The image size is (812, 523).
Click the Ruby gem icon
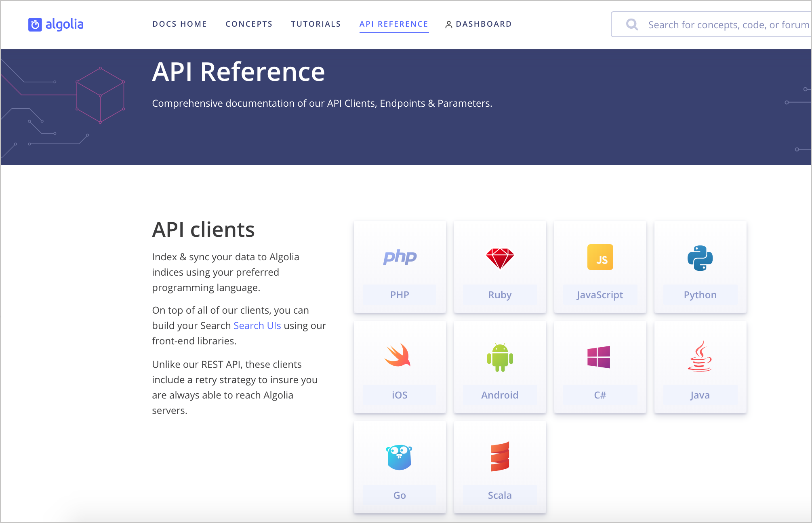point(500,259)
